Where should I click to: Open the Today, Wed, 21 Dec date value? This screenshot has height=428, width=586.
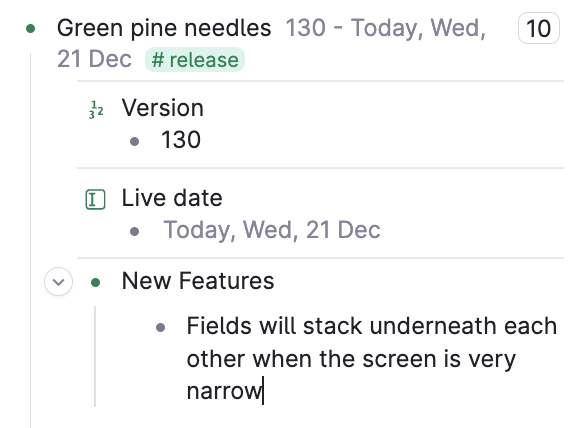pos(272,230)
